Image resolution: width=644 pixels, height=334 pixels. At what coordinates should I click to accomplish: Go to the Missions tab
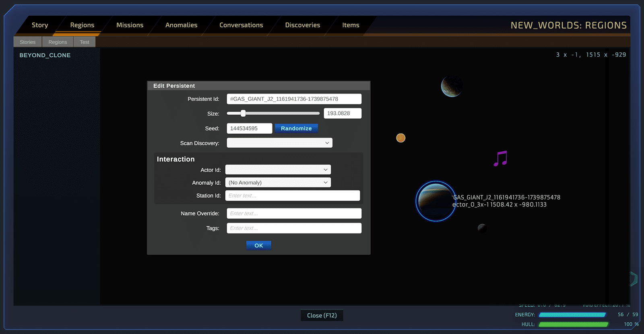click(130, 25)
